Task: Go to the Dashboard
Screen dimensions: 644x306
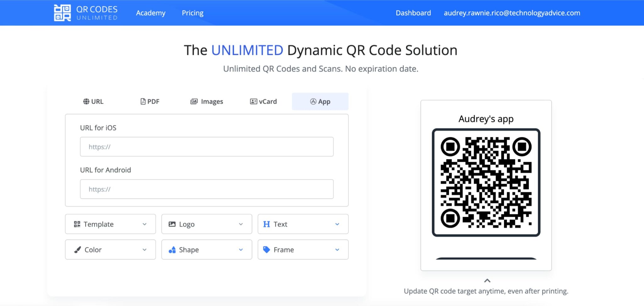Action: 413,13
